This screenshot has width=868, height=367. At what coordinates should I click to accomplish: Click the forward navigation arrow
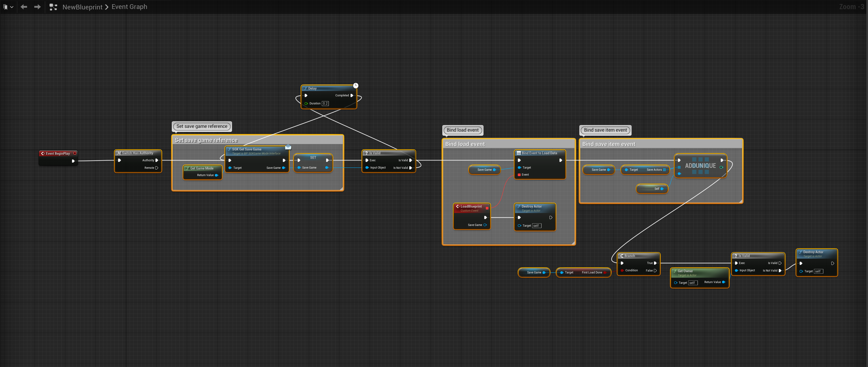(37, 6)
